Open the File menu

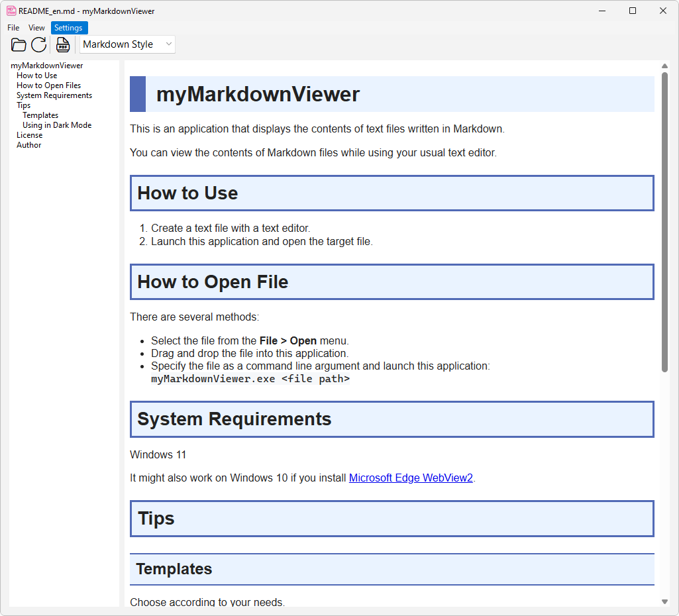[x=13, y=28]
